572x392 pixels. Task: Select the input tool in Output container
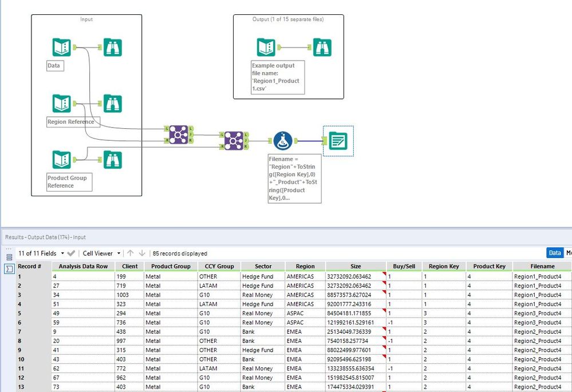[x=266, y=47]
